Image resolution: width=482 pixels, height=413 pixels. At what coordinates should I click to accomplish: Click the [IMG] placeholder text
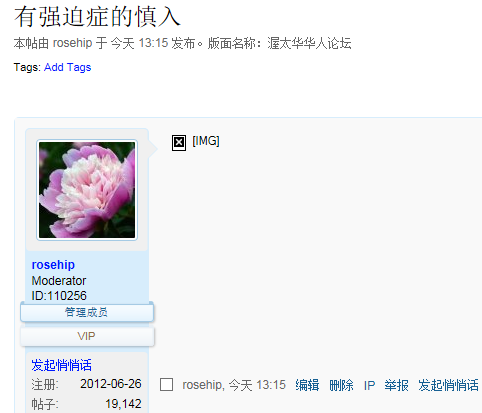[x=206, y=141]
